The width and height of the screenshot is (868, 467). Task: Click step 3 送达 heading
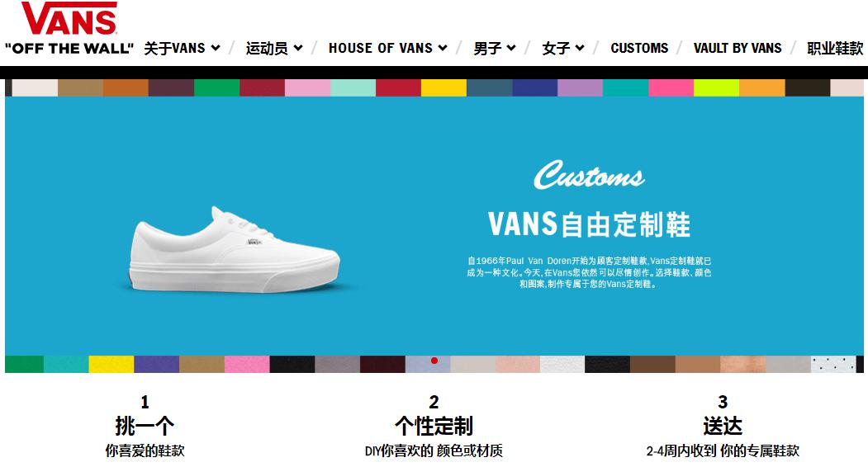click(723, 426)
